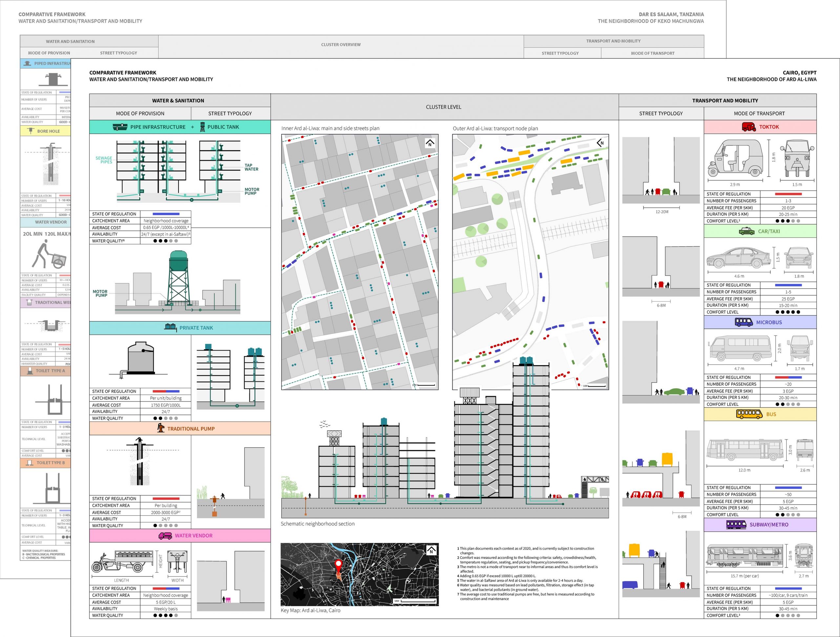Image resolution: width=840 pixels, height=637 pixels.
Task: Click the Public Tank water tower icon
Action: [x=202, y=127]
